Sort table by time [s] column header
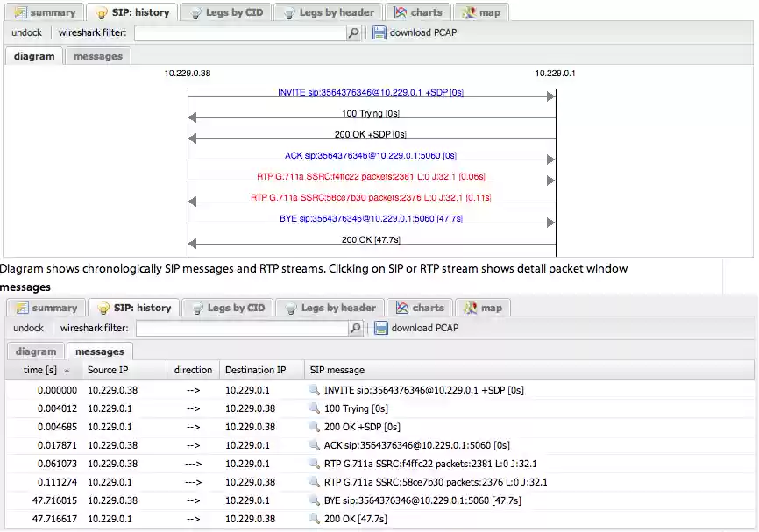This screenshot has width=759, height=532. [40, 371]
